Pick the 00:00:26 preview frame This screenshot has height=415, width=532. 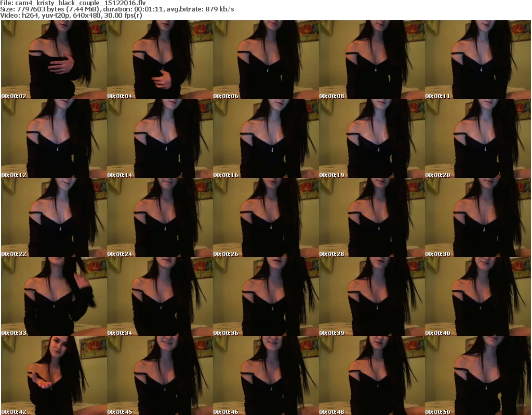coord(265,218)
